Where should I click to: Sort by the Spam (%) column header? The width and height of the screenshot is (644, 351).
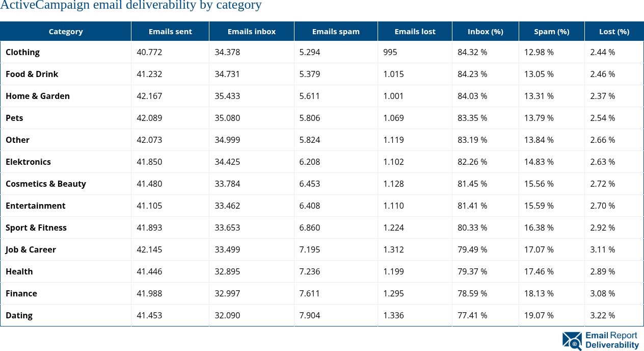[x=551, y=32]
